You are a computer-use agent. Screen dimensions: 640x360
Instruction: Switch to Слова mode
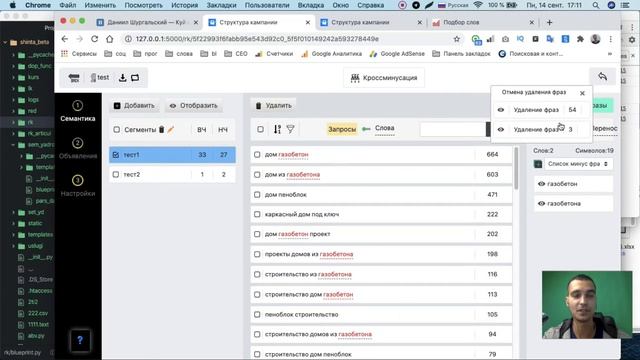(x=384, y=128)
